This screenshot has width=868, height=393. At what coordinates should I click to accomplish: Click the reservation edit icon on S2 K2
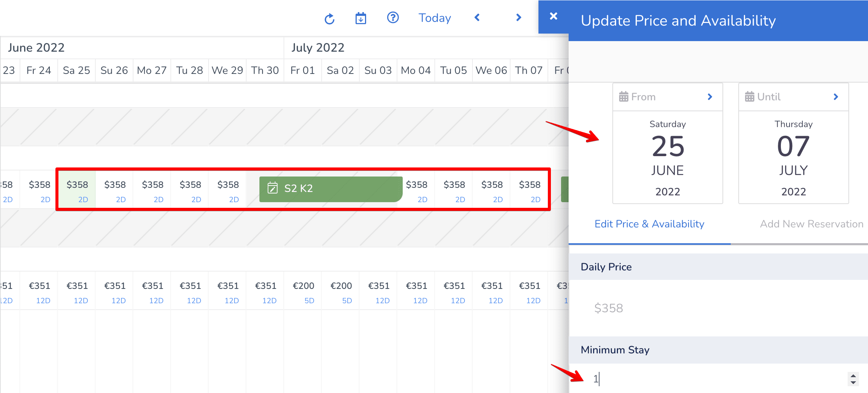(x=273, y=188)
